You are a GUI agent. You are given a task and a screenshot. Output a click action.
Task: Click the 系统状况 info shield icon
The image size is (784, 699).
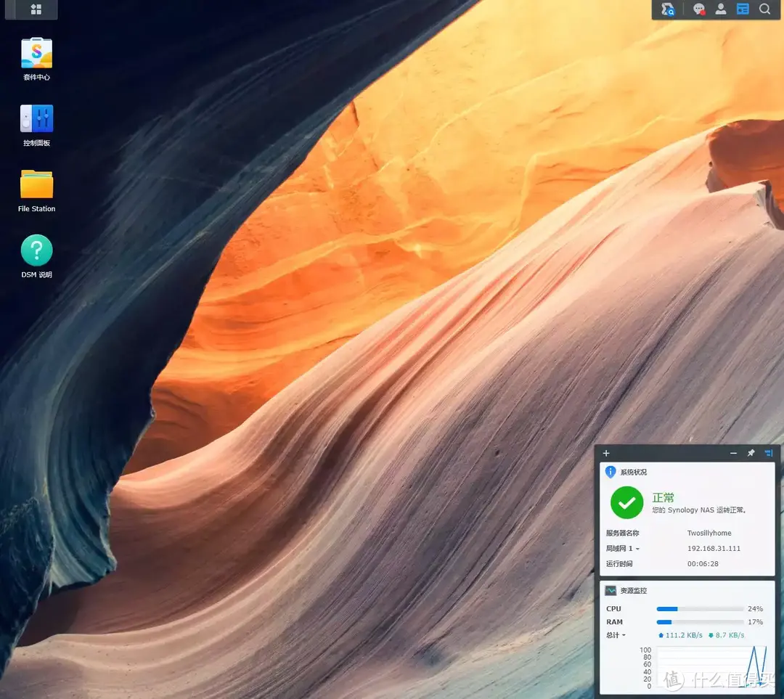611,472
